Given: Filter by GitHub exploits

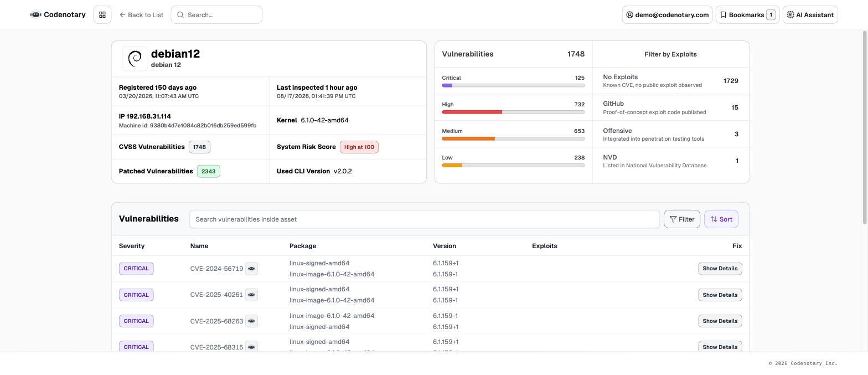Looking at the screenshot, I should pyautogui.click(x=671, y=107).
